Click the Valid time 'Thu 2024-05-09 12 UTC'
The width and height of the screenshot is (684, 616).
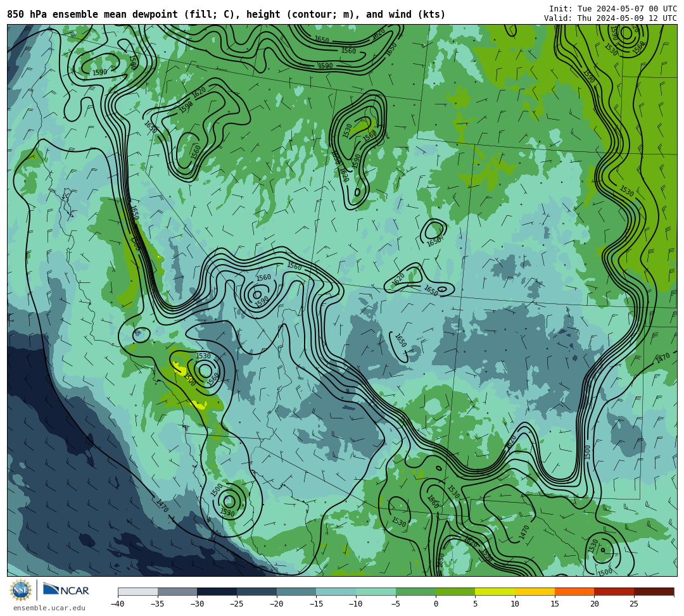627,18
